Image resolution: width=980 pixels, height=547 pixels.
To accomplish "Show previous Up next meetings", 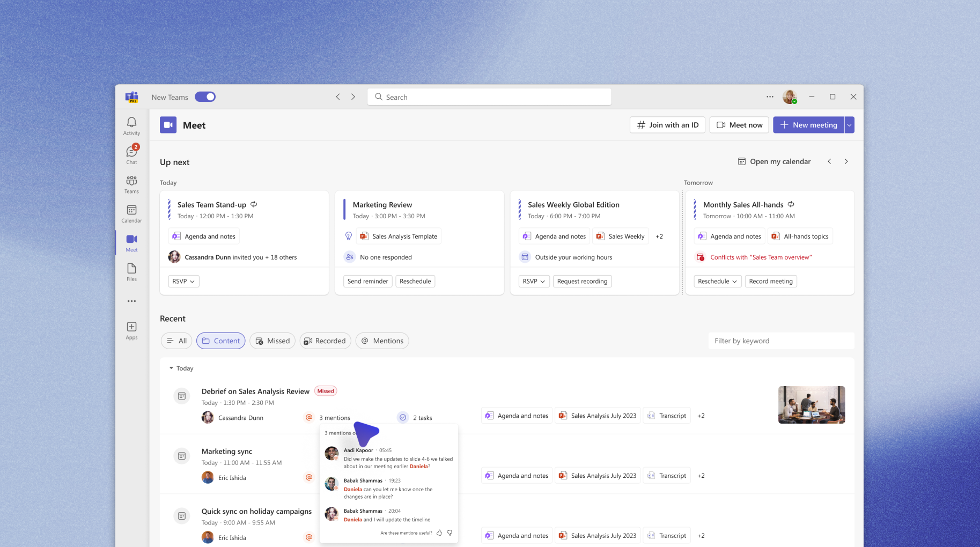I will coord(829,161).
